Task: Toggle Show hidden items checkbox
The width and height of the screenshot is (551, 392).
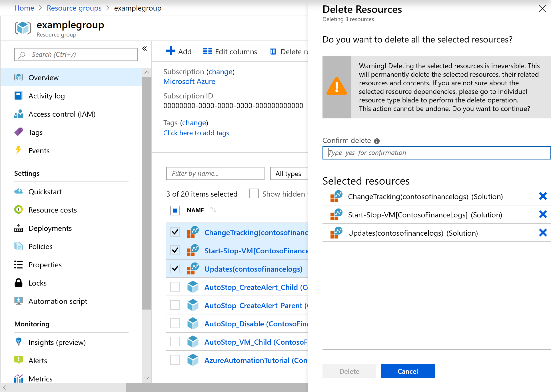Action: (254, 194)
